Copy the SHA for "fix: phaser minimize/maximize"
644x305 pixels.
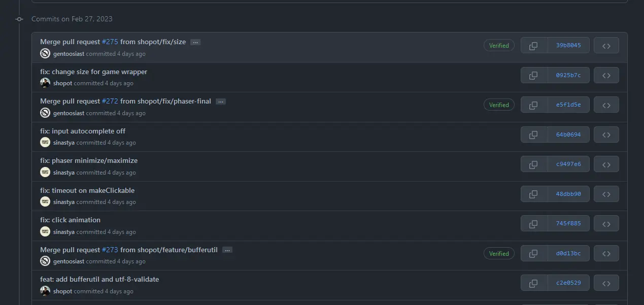[x=533, y=164]
